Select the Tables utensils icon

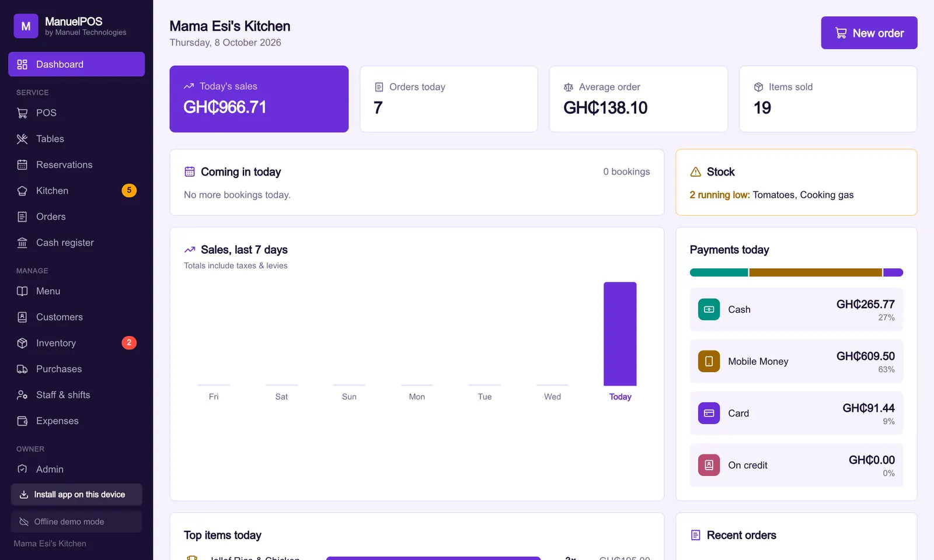coord(22,139)
